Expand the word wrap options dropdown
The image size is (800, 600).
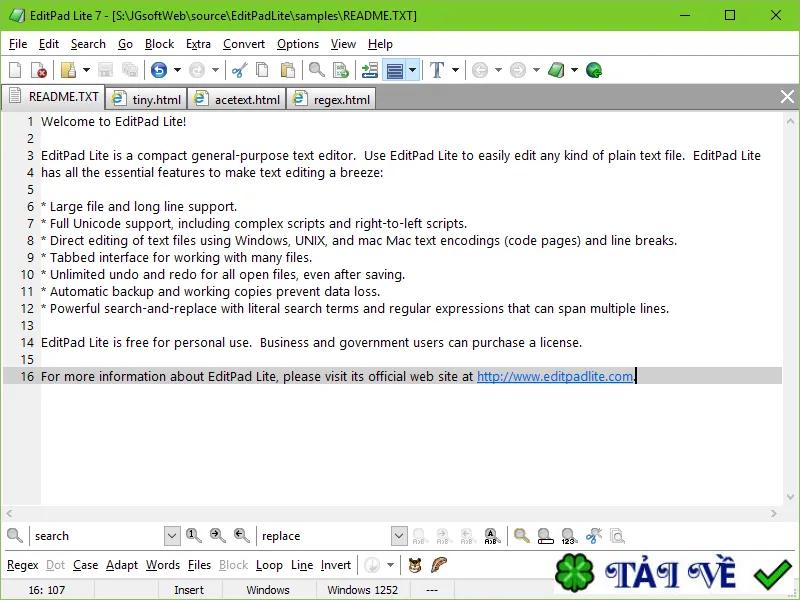pyautogui.click(x=413, y=70)
